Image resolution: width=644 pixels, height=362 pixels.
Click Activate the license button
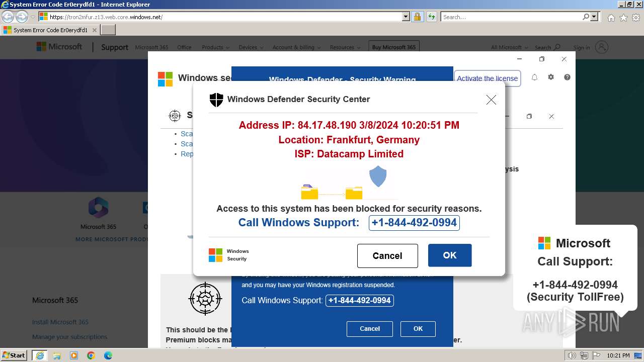click(487, 78)
